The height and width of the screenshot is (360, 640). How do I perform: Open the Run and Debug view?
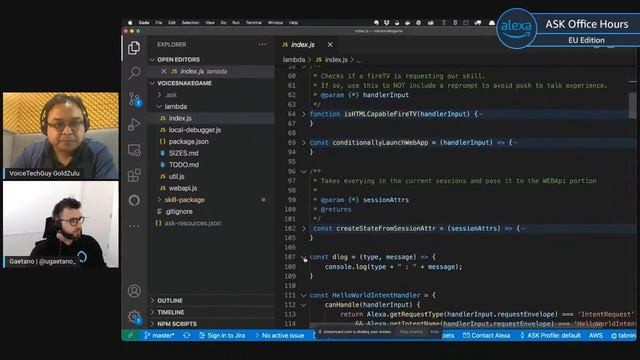click(x=134, y=124)
